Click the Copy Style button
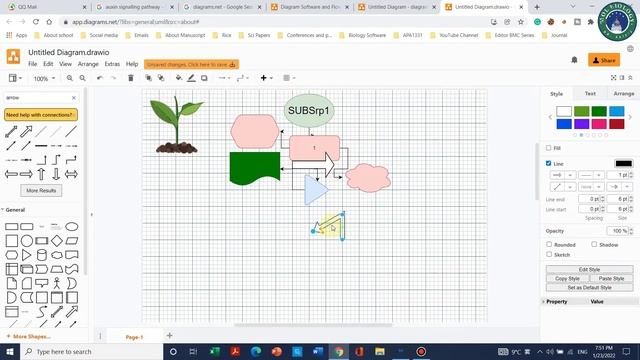640x360 pixels. click(567, 278)
